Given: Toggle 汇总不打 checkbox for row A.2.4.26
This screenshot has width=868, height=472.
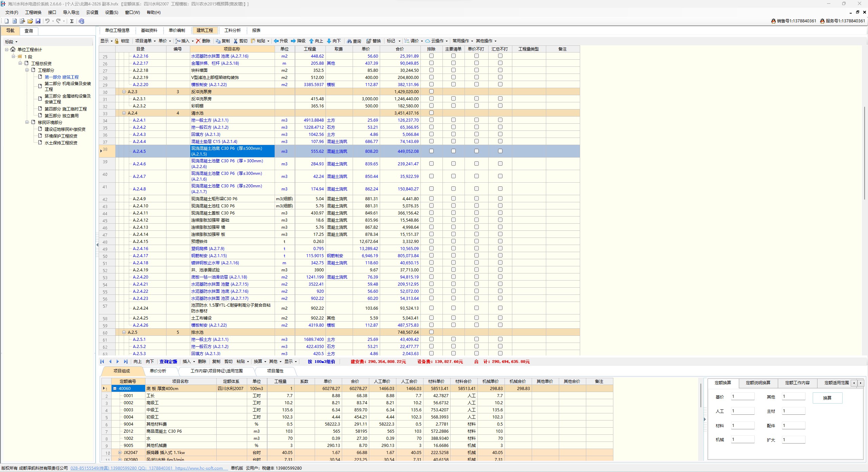Looking at the screenshot, I should click(500, 325).
